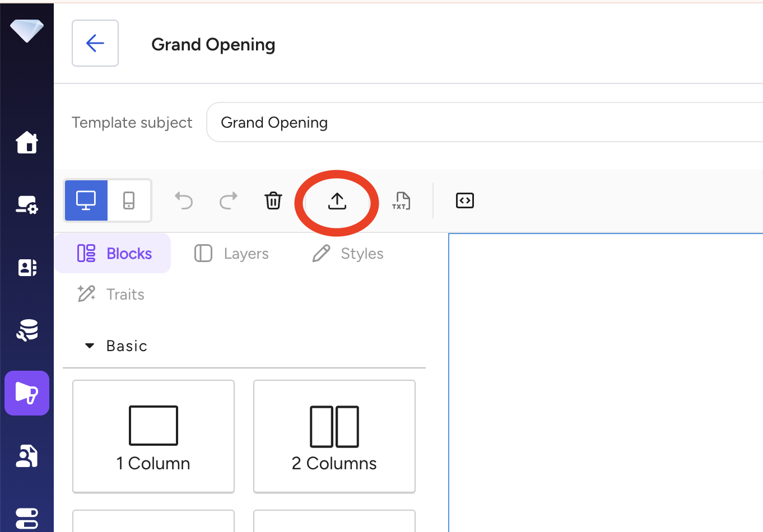Collapse the Basic blocks section
Screen dimensions: 763x532
pos(90,346)
